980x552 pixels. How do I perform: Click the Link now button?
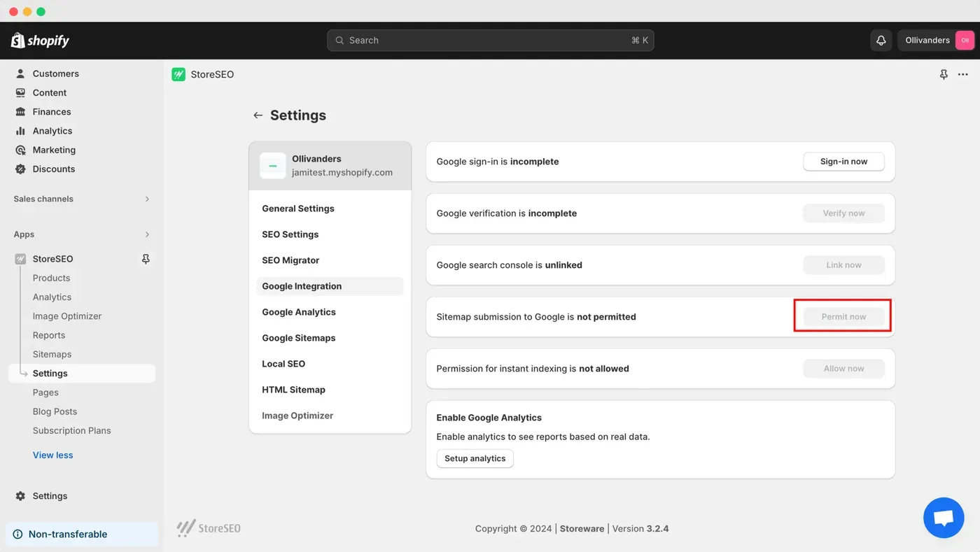pos(843,265)
